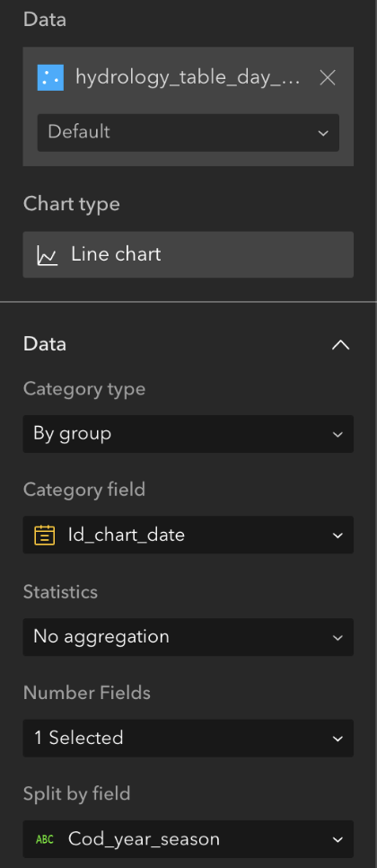Open the By group category type dropdown

[x=188, y=434]
